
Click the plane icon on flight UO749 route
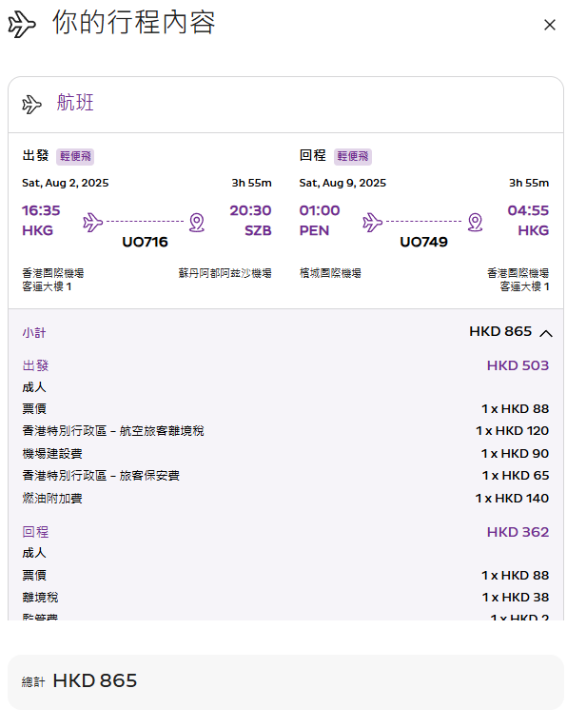pyautogui.click(x=372, y=222)
